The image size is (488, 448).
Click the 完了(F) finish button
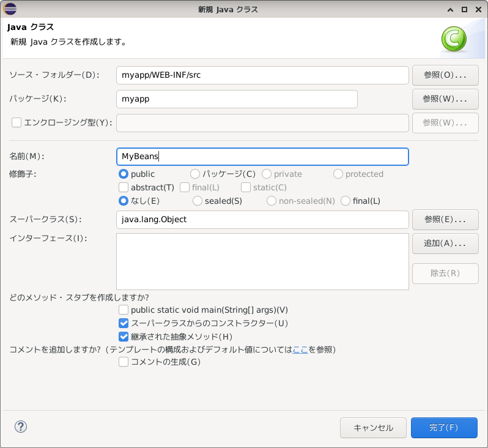pyautogui.click(x=444, y=428)
